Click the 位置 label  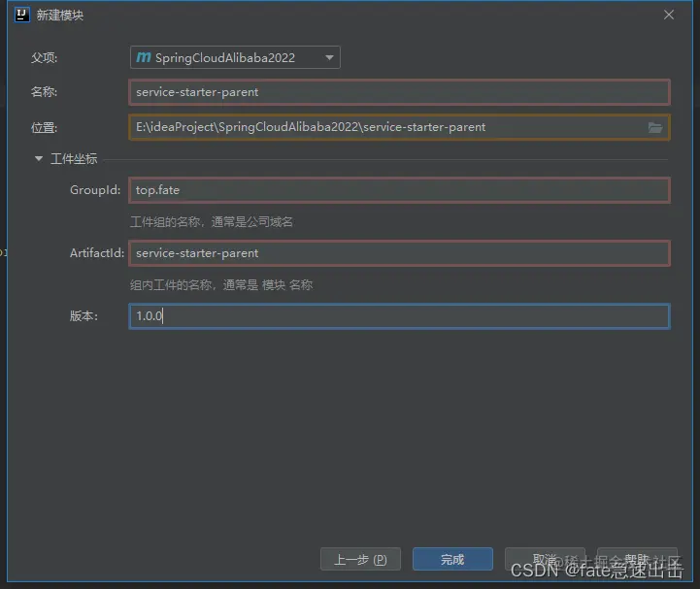(x=45, y=128)
